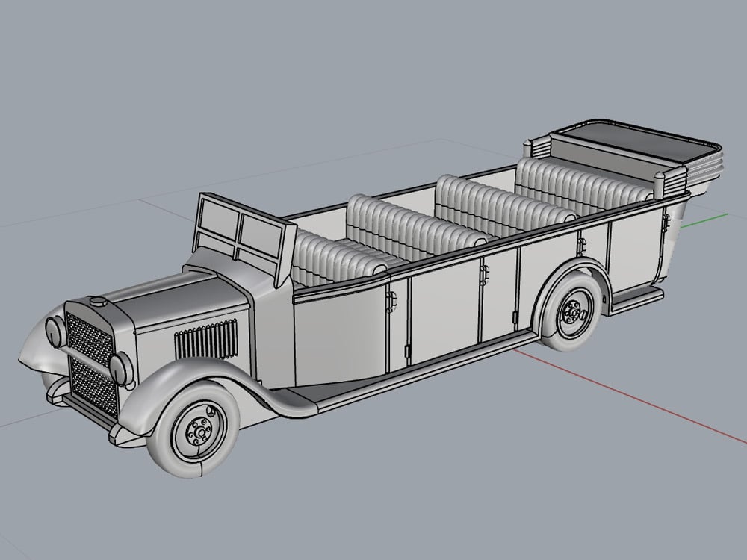Screen dimensions: 747x560
Task: Select the headlight nearest the front wheel
Action: click(x=121, y=369)
